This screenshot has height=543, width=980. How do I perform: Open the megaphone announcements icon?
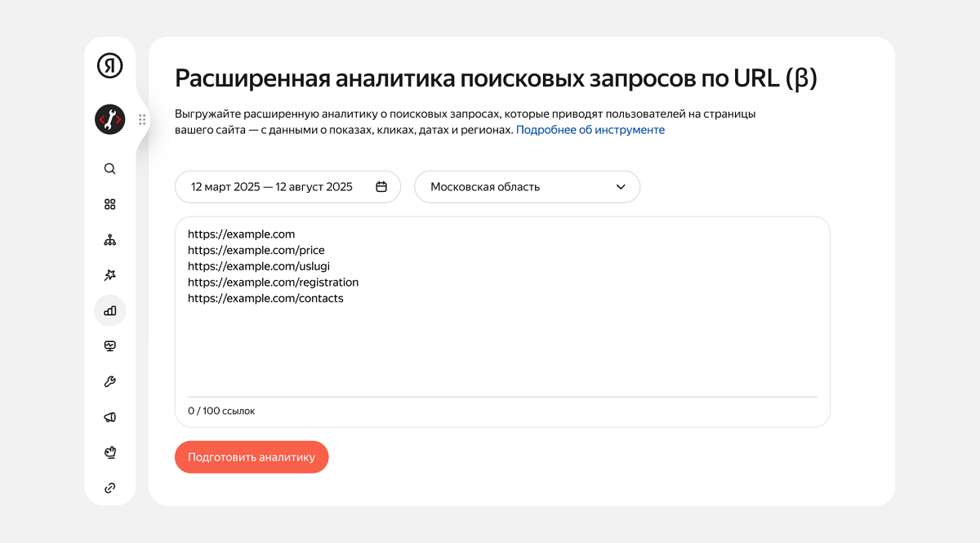[109, 416]
